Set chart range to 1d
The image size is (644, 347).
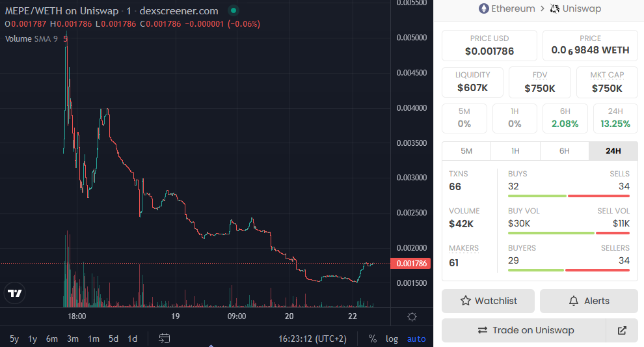[x=132, y=339]
